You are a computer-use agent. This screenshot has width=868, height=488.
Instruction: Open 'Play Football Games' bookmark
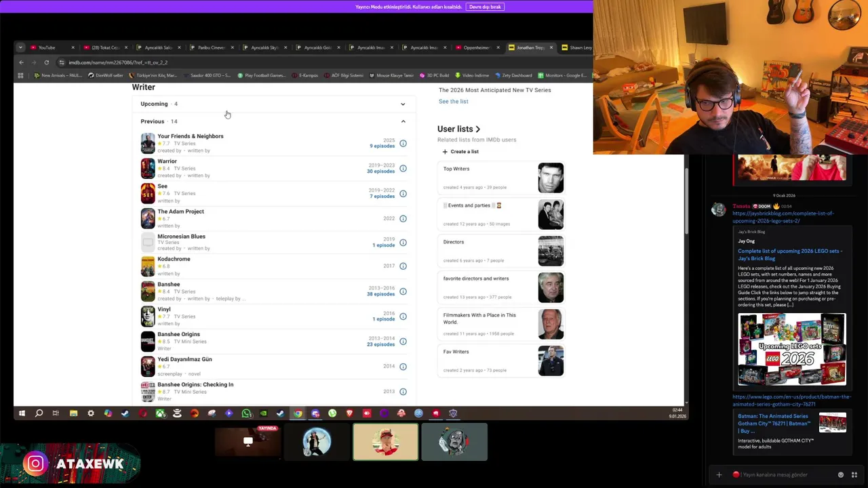pos(262,75)
